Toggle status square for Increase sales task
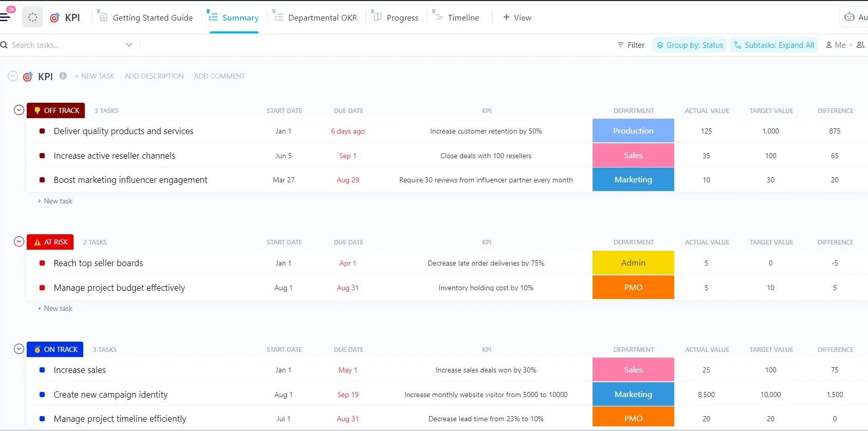The width and height of the screenshot is (868, 431). click(x=42, y=370)
